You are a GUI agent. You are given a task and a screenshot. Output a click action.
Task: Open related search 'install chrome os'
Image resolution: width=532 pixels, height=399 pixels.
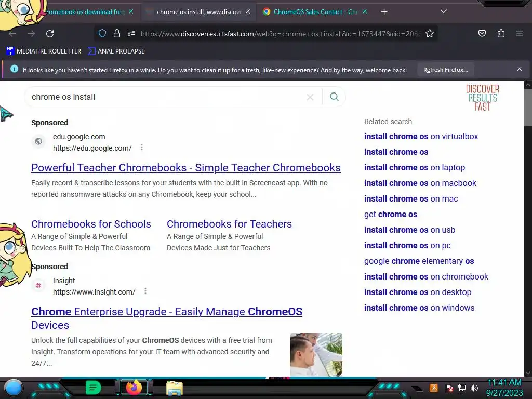(x=396, y=152)
